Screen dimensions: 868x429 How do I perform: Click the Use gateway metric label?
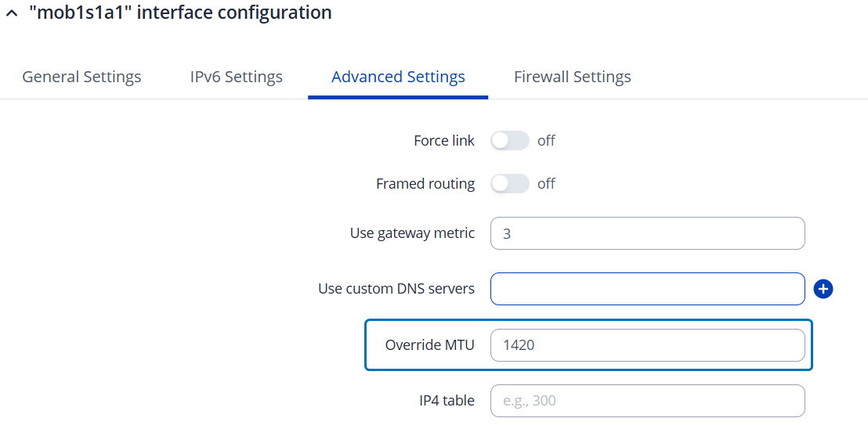[x=412, y=233]
